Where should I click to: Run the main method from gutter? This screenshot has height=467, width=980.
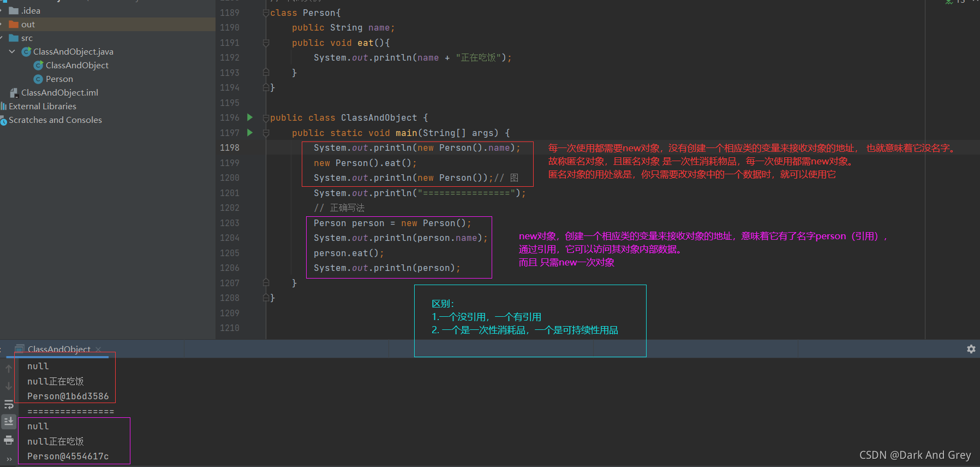tap(250, 132)
